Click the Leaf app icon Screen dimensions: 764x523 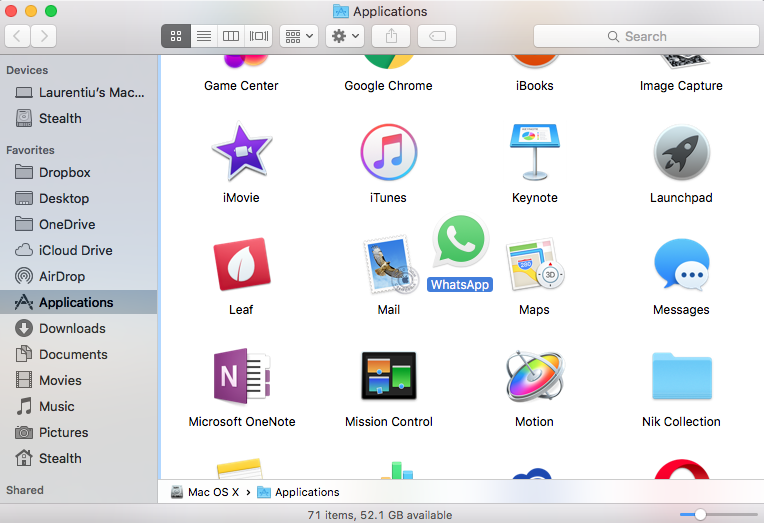(241, 265)
